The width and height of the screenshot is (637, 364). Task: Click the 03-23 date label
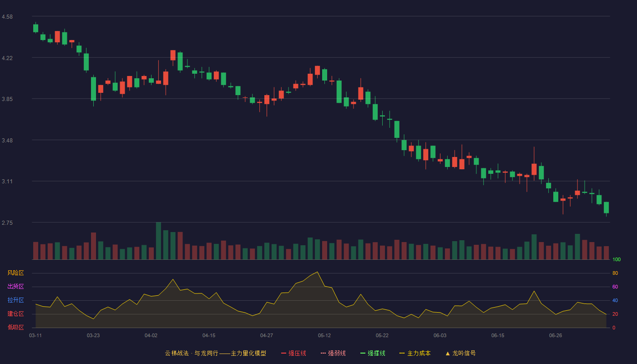(93, 335)
